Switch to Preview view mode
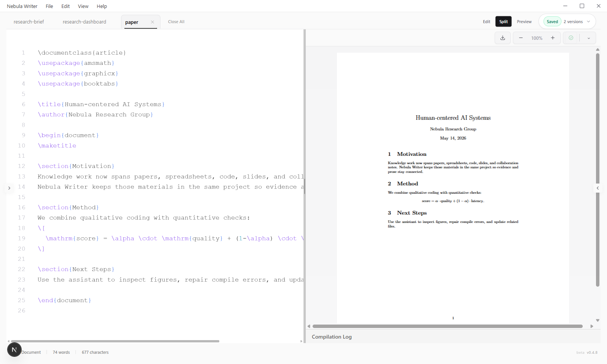 point(524,22)
